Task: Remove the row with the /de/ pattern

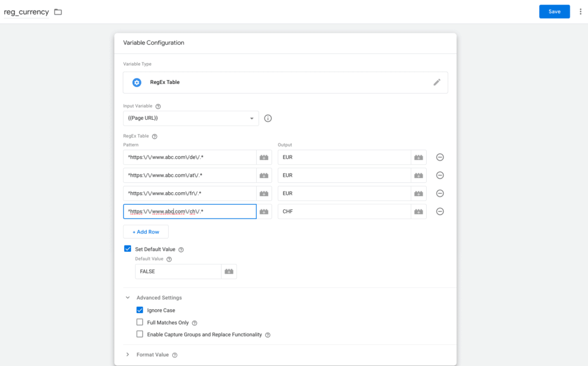Action: tap(440, 157)
